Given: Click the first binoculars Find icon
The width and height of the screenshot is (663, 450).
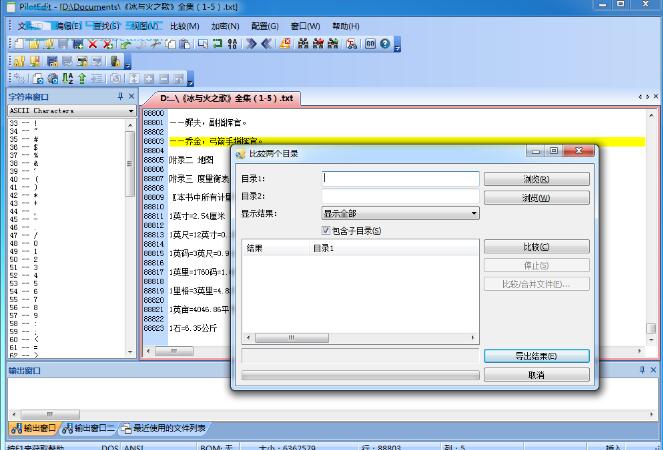Looking at the screenshot, I should pos(303,44).
